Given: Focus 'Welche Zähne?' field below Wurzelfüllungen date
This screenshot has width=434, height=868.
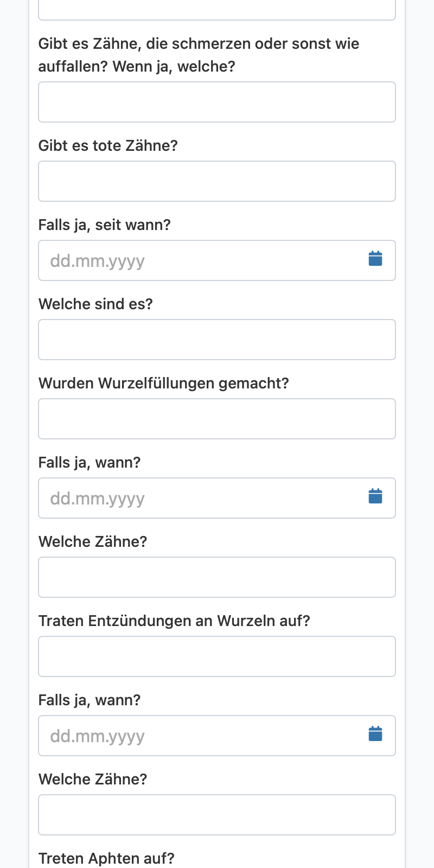Looking at the screenshot, I should click(217, 577).
